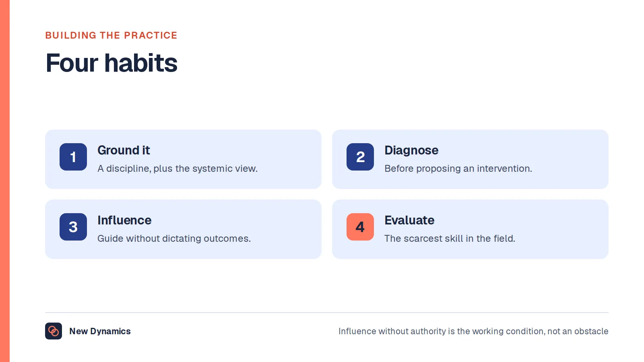The image size is (644, 362).
Task: Click the footer tagline about influence without authority
Action: pos(473,331)
